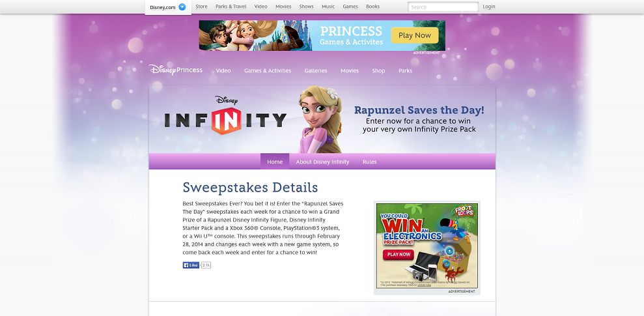Click the Facebook Like button

pos(191,265)
